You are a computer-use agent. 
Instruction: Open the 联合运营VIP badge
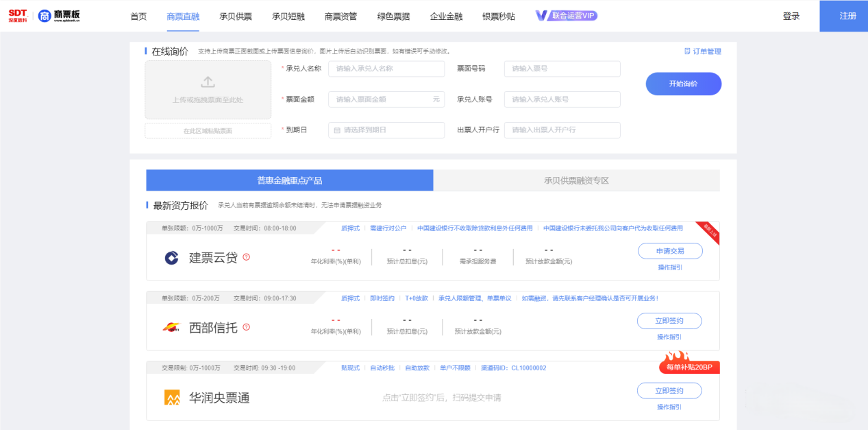pyautogui.click(x=567, y=16)
